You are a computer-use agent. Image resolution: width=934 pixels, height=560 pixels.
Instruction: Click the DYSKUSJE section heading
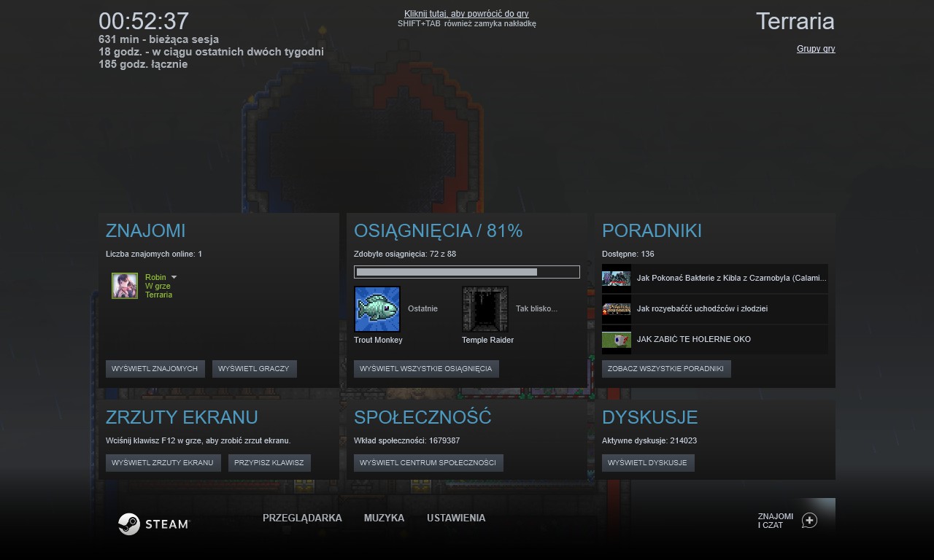coord(650,417)
